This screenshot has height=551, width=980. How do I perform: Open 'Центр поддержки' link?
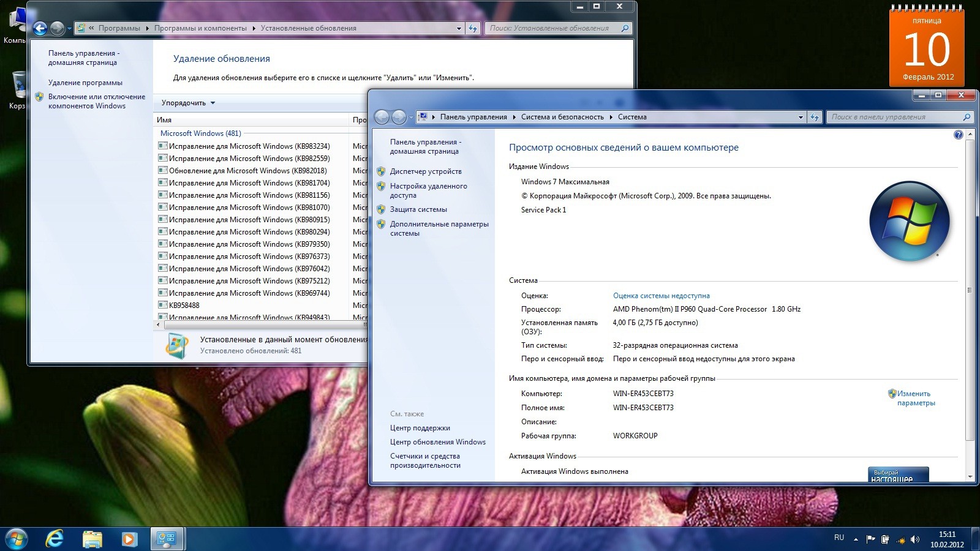point(420,428)
